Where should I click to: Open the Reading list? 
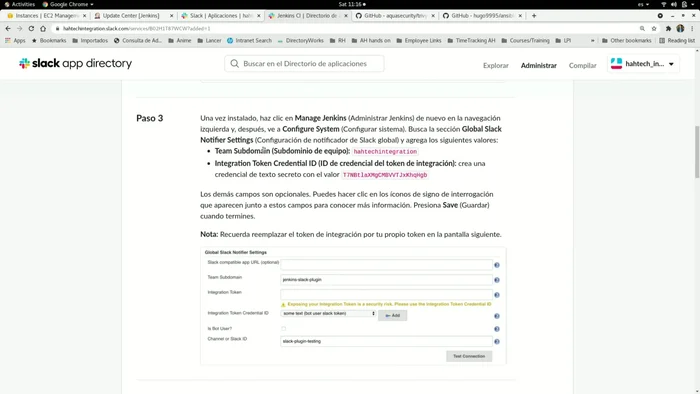click(677, 41)
